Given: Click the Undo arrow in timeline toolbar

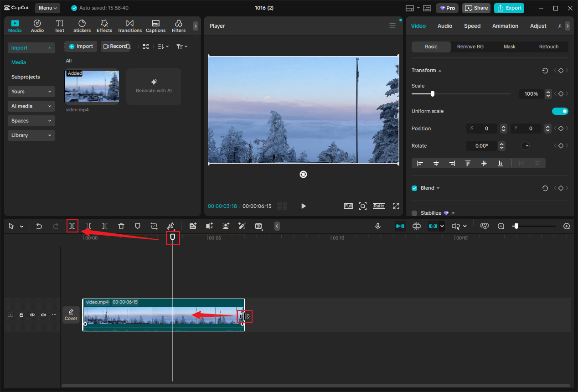Looking at the screenshot, I should (39, 226).
